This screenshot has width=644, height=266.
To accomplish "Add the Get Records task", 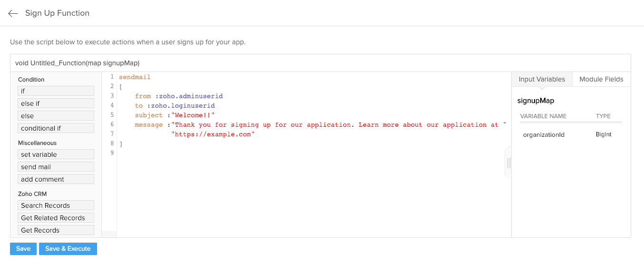I will pos(56,230).
